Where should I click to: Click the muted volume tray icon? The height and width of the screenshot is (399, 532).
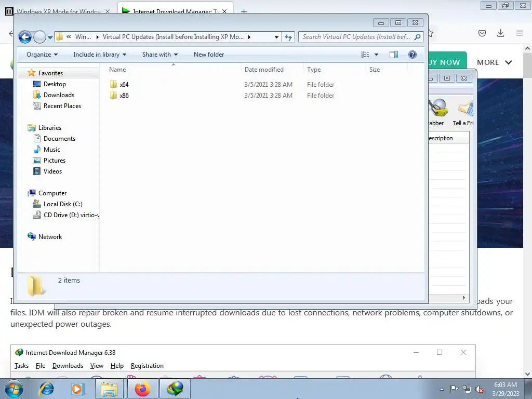click(480, 389)
